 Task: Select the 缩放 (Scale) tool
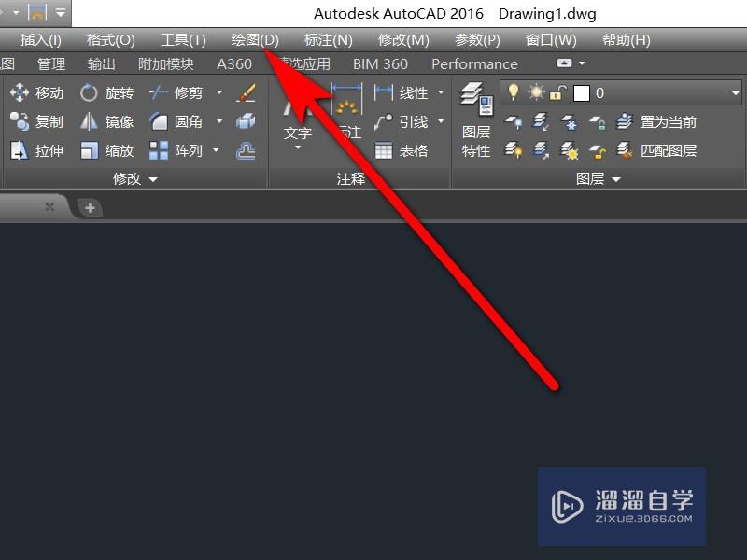tap(106, 151)
